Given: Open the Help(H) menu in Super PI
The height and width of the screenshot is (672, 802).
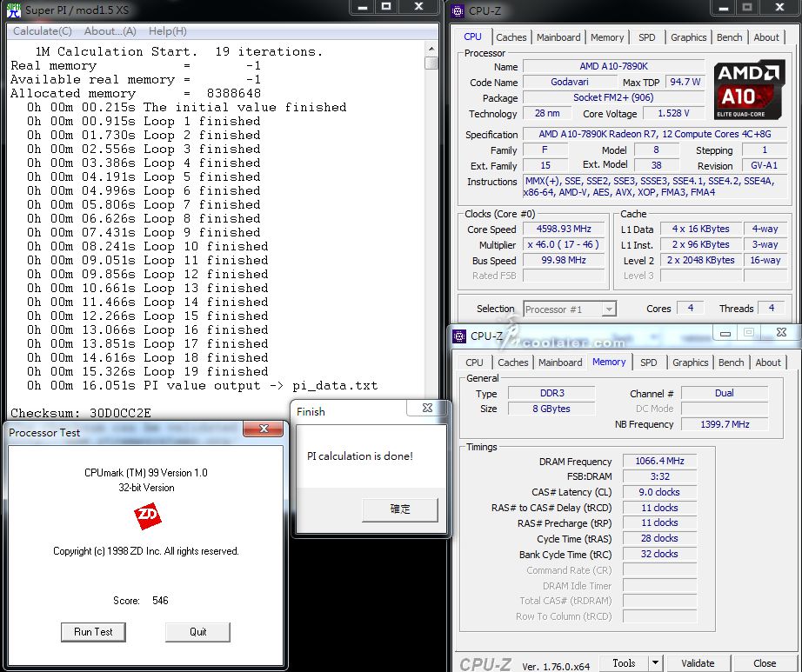Looking at the screenshot, I should (x=167, y=31).
